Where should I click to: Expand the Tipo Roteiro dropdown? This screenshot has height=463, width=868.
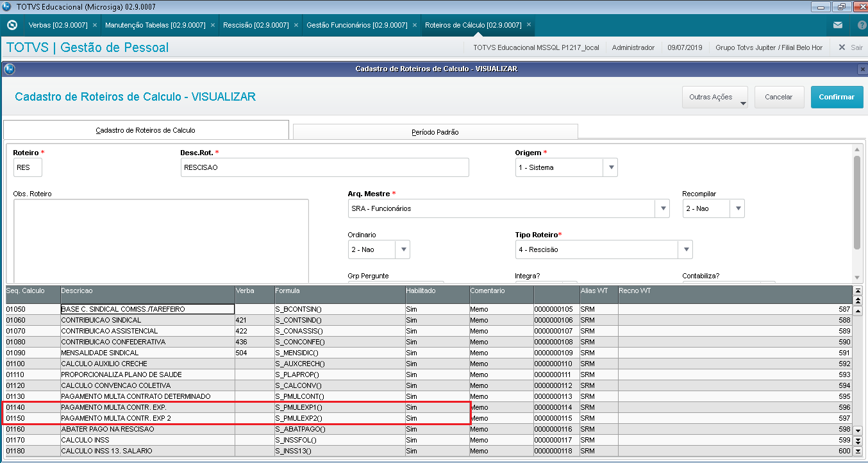[685, 249]
